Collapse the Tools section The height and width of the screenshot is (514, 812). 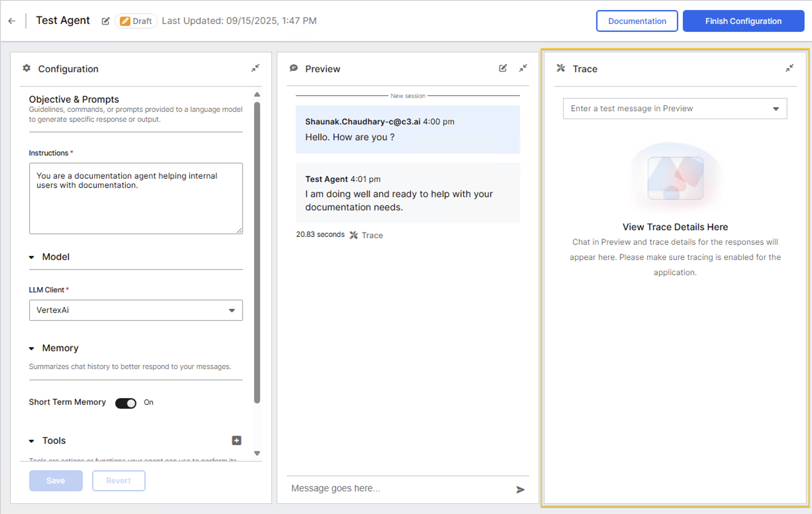click(x=32, y=441)
